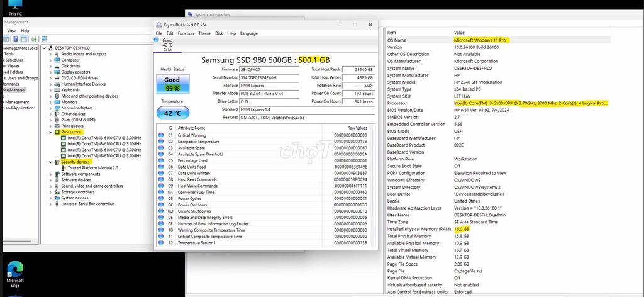Viewport: 644px width, 297px height.
Task: Click the Monitors category icon
Action: [x=57, y=102]
